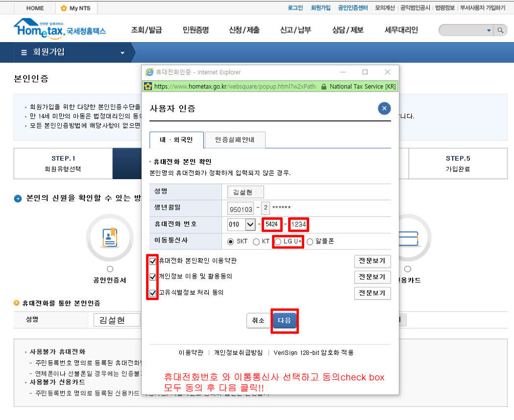Viewport: 514px width, 420px height.
Task: Click the site favicon in popup address bar
Action: pos(148,86)
